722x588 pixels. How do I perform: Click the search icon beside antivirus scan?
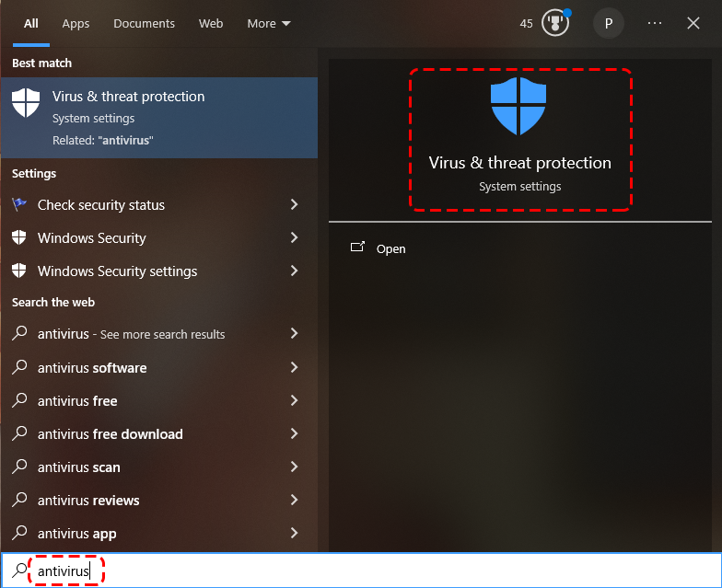19,467
